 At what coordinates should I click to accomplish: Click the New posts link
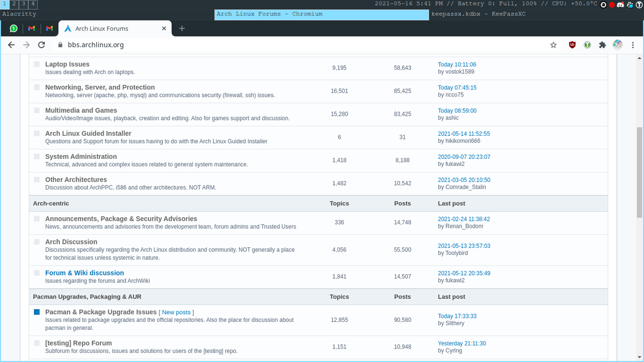(x=176, y=313)
